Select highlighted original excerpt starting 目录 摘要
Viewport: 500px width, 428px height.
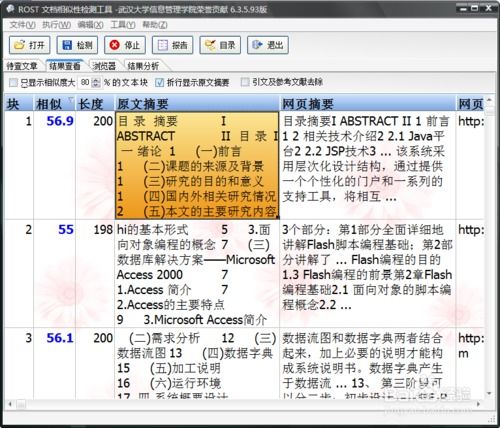point(197,166)
